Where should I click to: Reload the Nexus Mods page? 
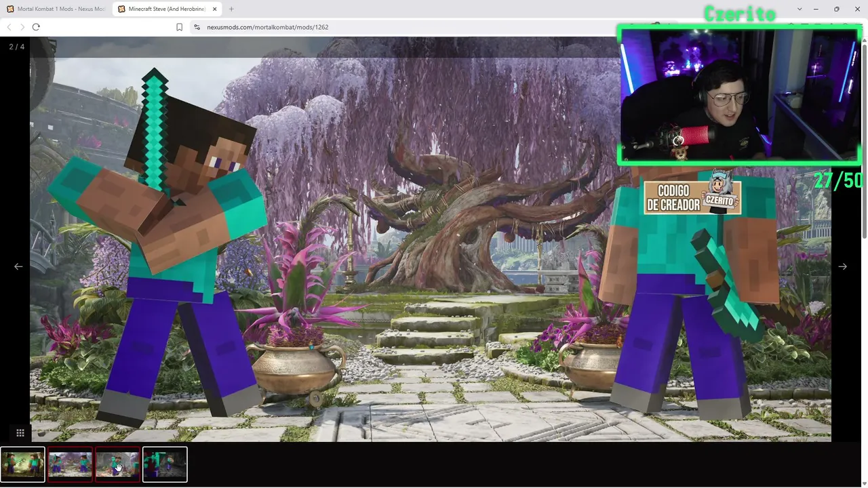pyautogui.click(x=36, y=27)
